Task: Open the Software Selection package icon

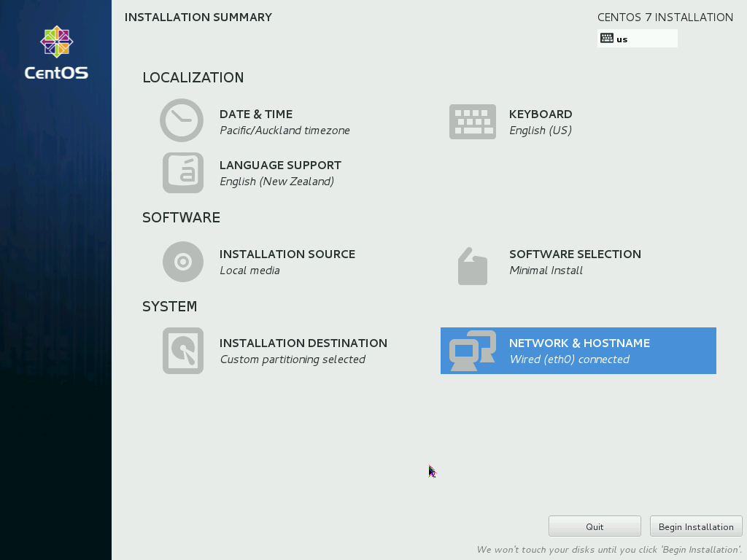Action: tap(473, 266)
